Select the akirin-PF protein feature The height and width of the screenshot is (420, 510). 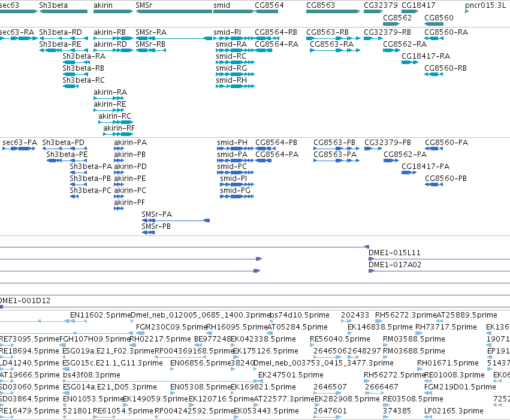point(119,209)
